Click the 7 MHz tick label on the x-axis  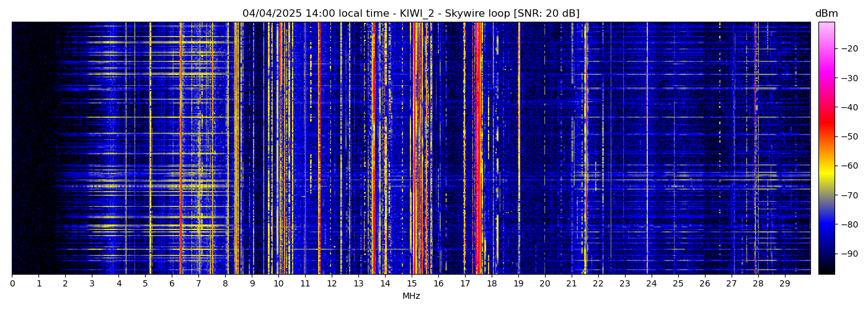click(x=198, y=283)
